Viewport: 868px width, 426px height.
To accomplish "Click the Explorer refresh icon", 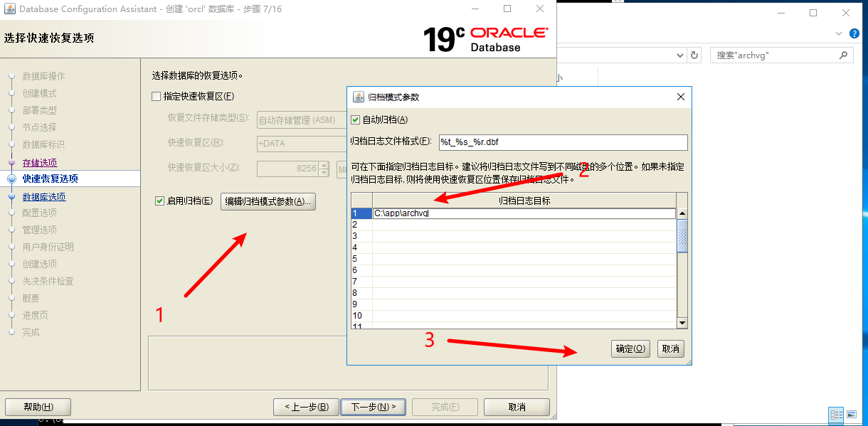I will (694, 55).
